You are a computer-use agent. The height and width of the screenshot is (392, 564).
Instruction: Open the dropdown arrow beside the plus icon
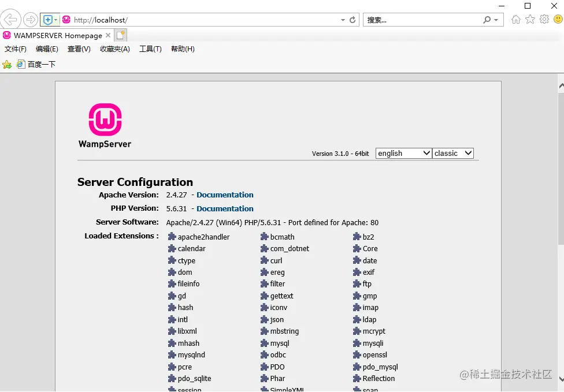coord(55,20)
